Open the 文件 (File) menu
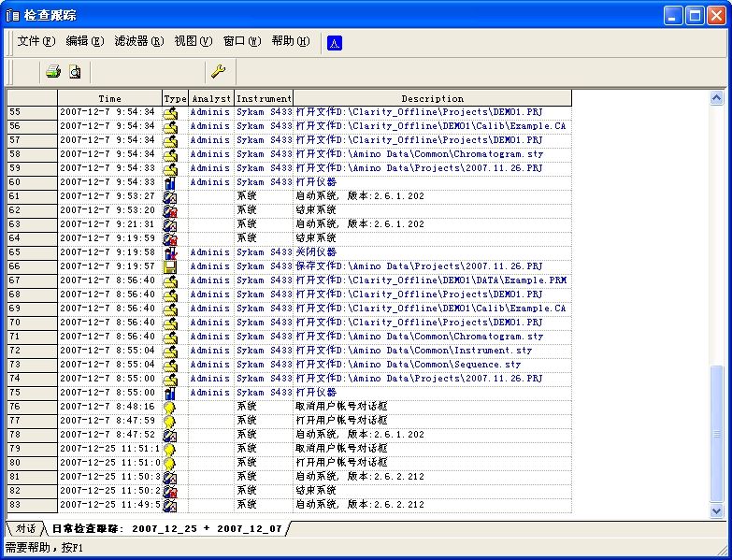 [x=36, y=41]
